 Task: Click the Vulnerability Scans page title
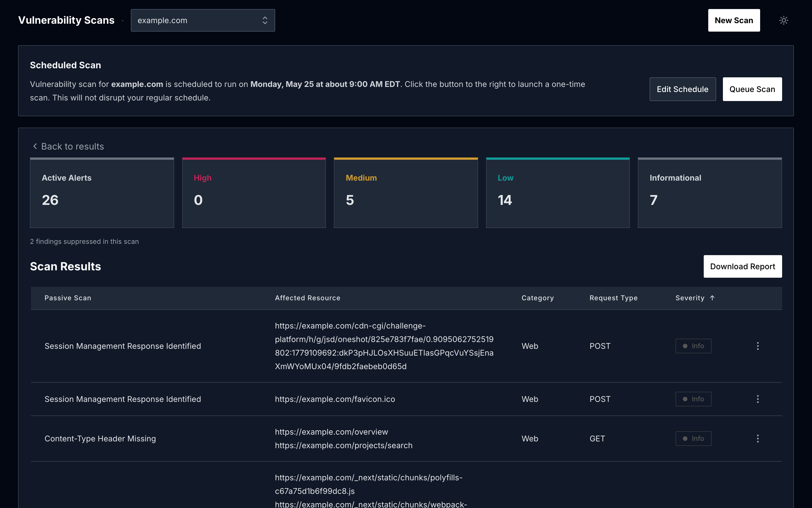(66, 20)
